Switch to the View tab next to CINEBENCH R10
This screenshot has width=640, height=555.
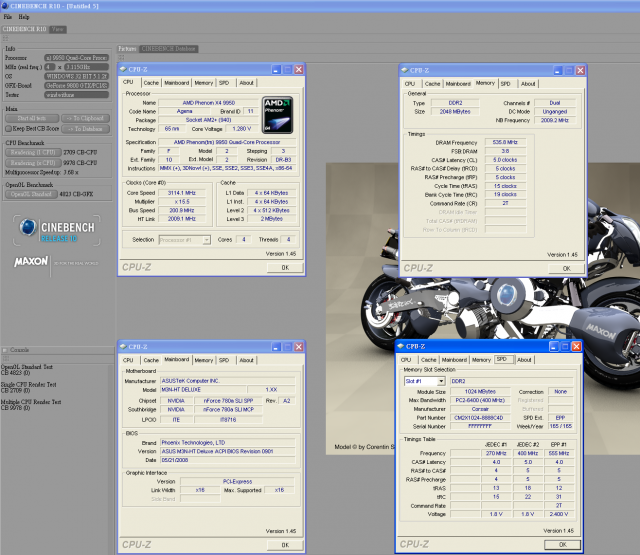[x=58, y=29]
